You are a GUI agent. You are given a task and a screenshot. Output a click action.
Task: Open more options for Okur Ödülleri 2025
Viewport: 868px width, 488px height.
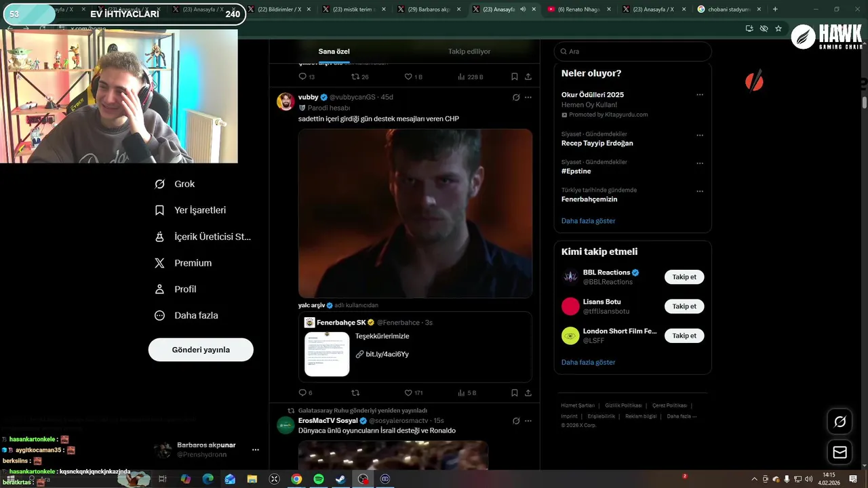tap(700, 95)
